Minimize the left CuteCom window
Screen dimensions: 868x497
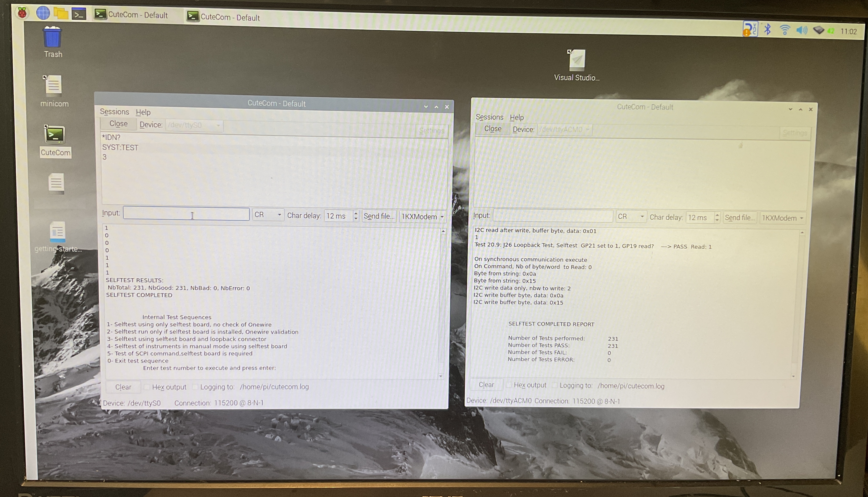(x=426, y=107)
